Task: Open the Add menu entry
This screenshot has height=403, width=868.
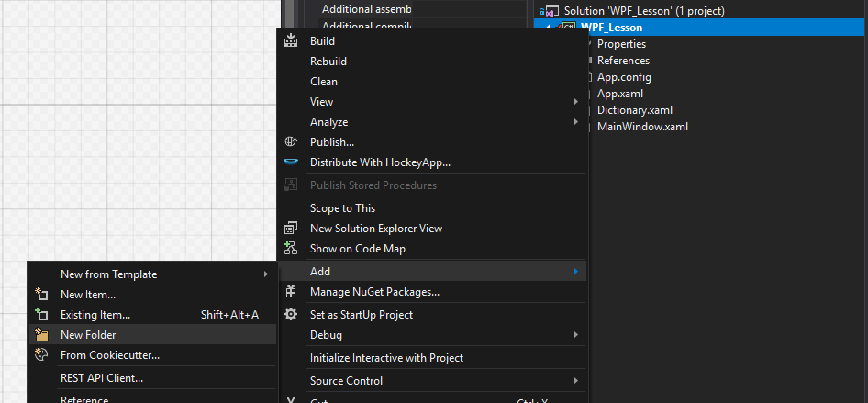Action: point(432,271)
